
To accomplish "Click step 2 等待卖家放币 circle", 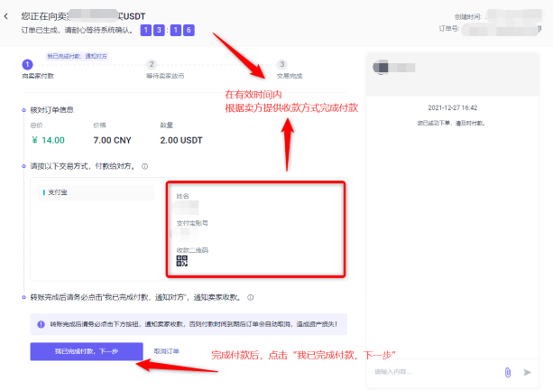I will (152, 64).
